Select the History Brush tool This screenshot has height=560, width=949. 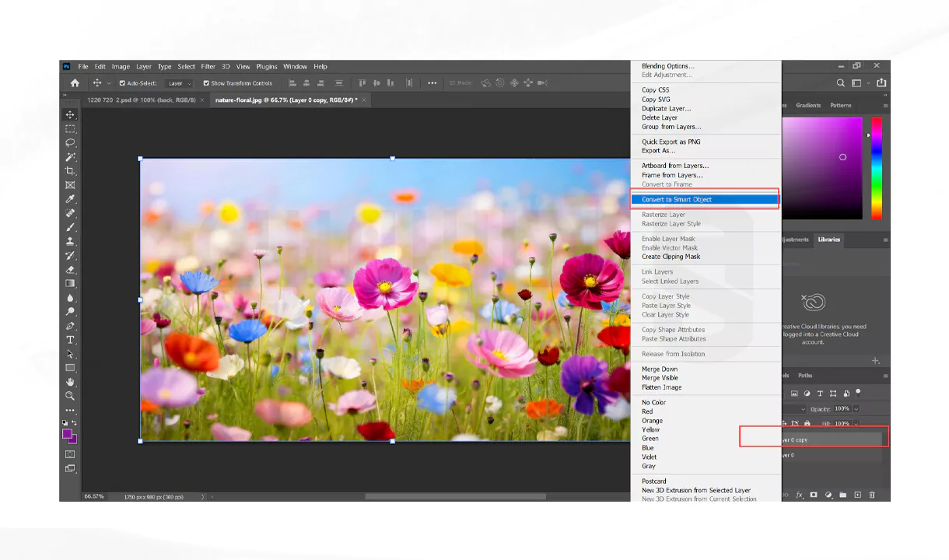[70, 255]
